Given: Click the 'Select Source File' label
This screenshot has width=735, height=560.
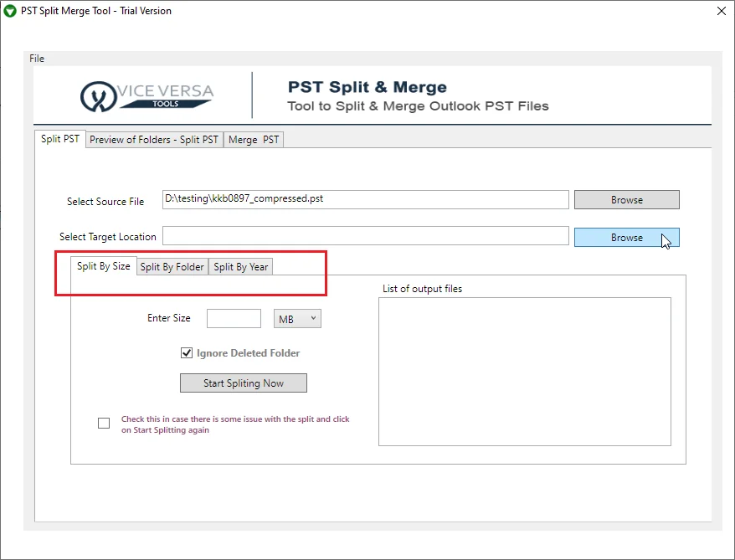Looking at the screenshot, I should tap(105, 202).
